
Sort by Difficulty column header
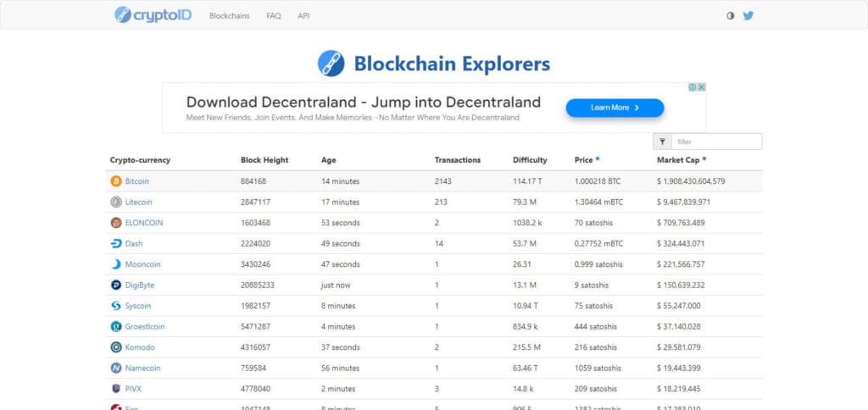coord(530,160)
